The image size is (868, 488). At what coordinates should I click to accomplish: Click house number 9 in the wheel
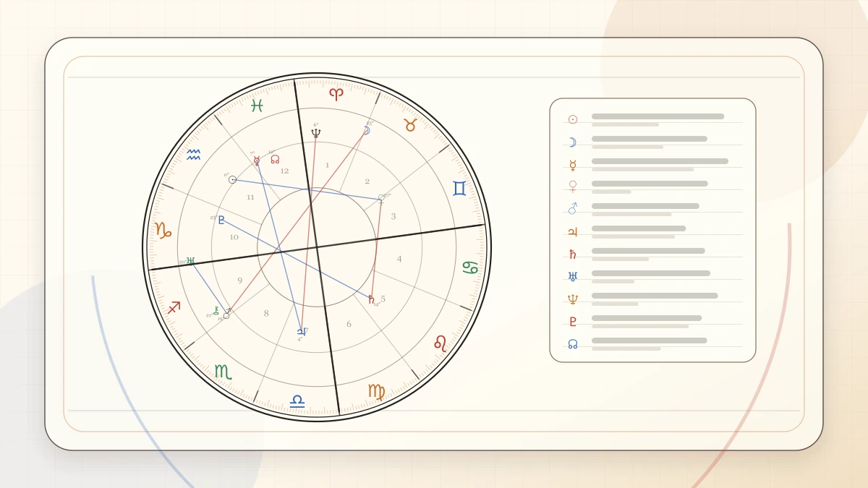tap(240, 281)
